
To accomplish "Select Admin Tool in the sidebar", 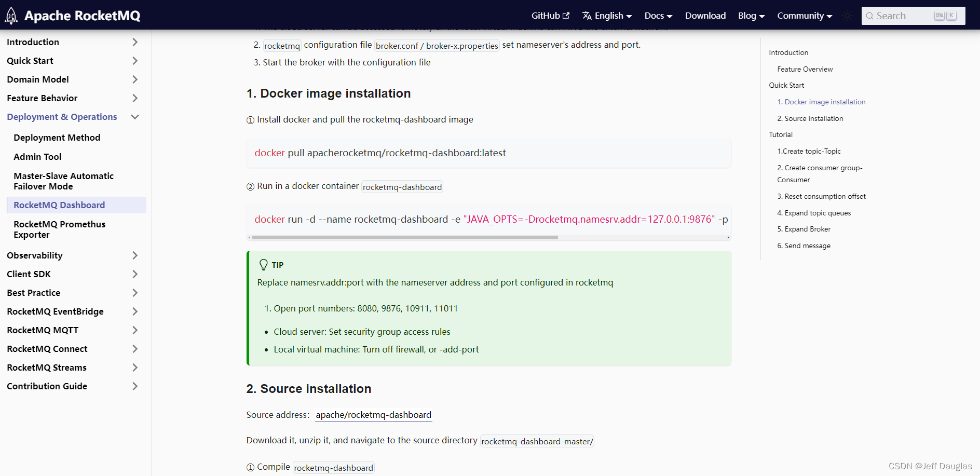I will [x=37, y=156].
